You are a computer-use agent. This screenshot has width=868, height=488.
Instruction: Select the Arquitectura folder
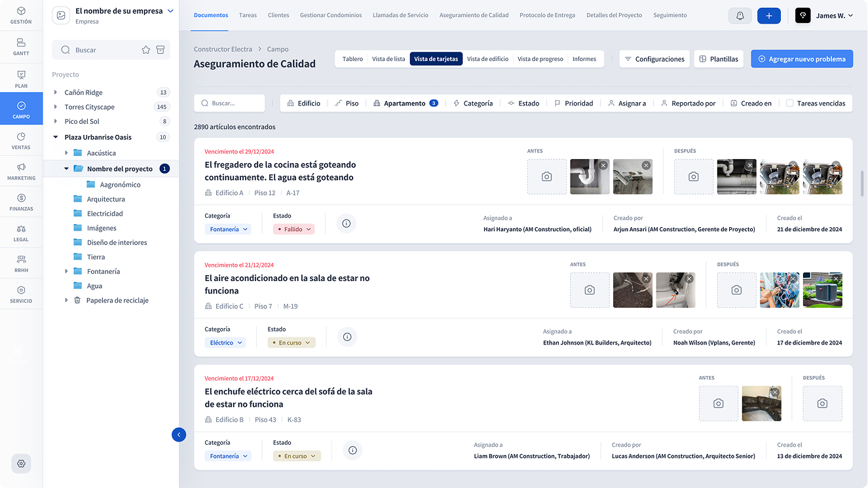(99, 199)
